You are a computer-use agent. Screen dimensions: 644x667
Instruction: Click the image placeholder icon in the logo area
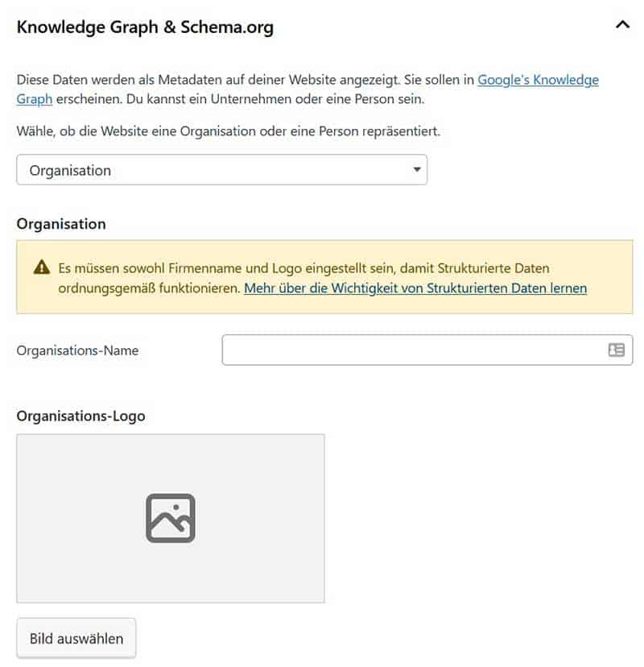pyautogui.click(x=171, y=518)
